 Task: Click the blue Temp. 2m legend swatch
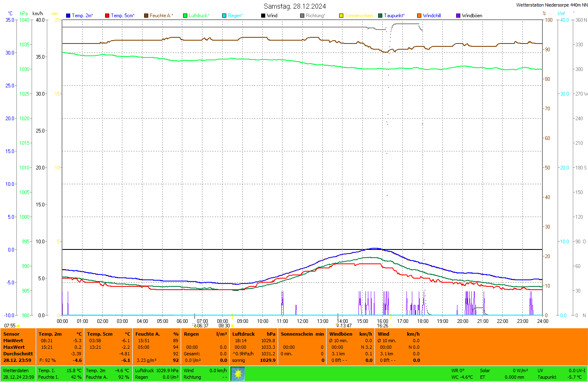(68, 16)
